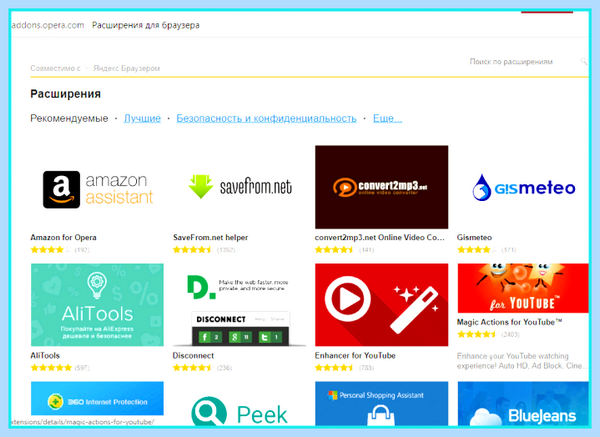This screenshot has height=437, width=600.
Task: Click the star rating under Amazon for Opera
Action: coord(51,250)
